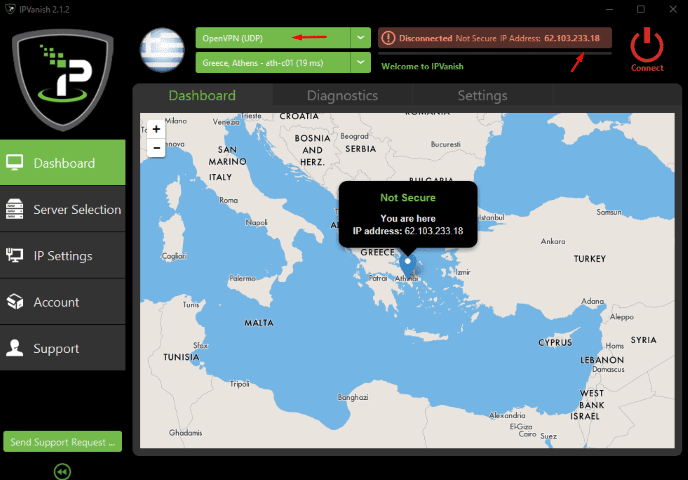Switch to the Diagnostics tab
The height and width of the screenshot is (480, 688).
pos(342,95)
